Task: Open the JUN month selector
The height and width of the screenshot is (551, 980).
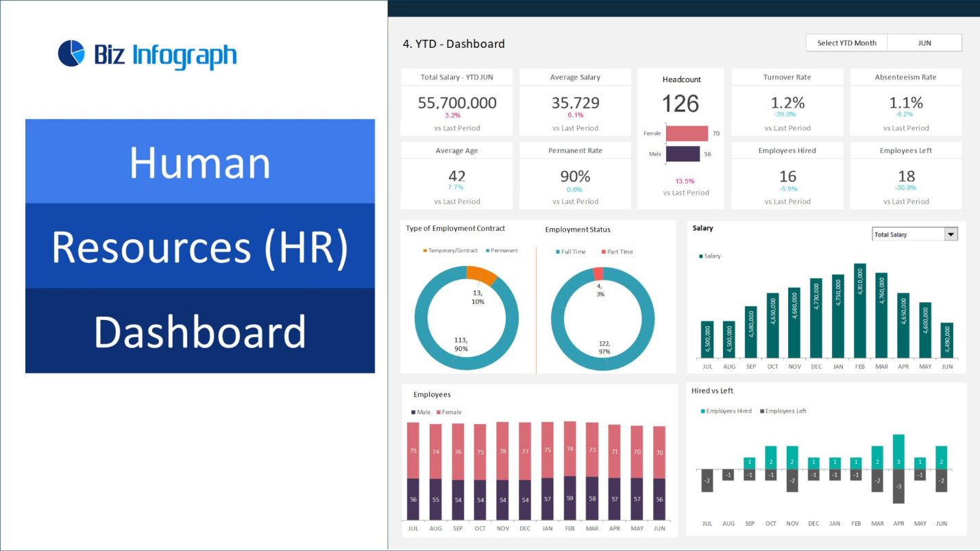Action: pos(924,42)
